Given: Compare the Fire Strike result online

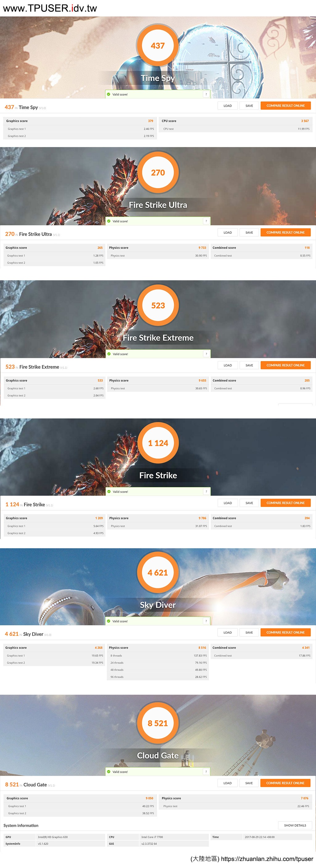Looking at the screenshot, I should [286, 503].
